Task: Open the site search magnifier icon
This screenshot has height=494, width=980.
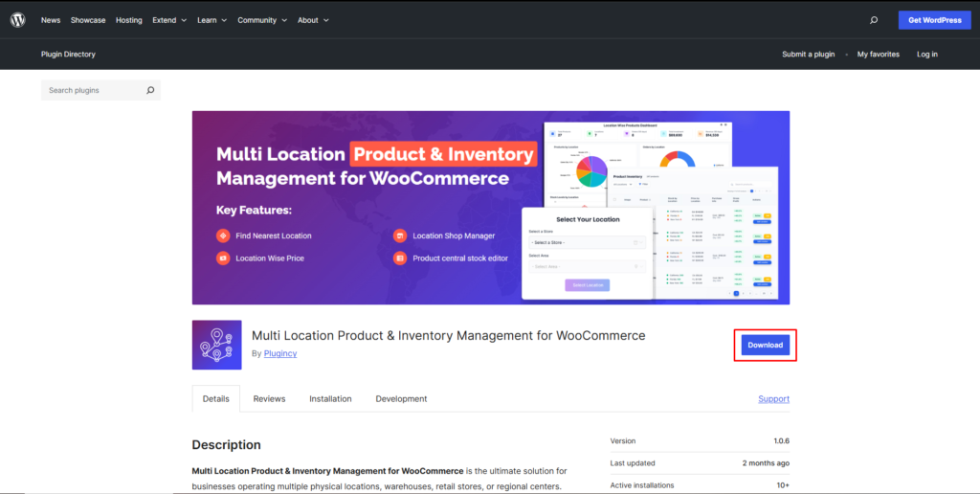Action: point(874,20)
